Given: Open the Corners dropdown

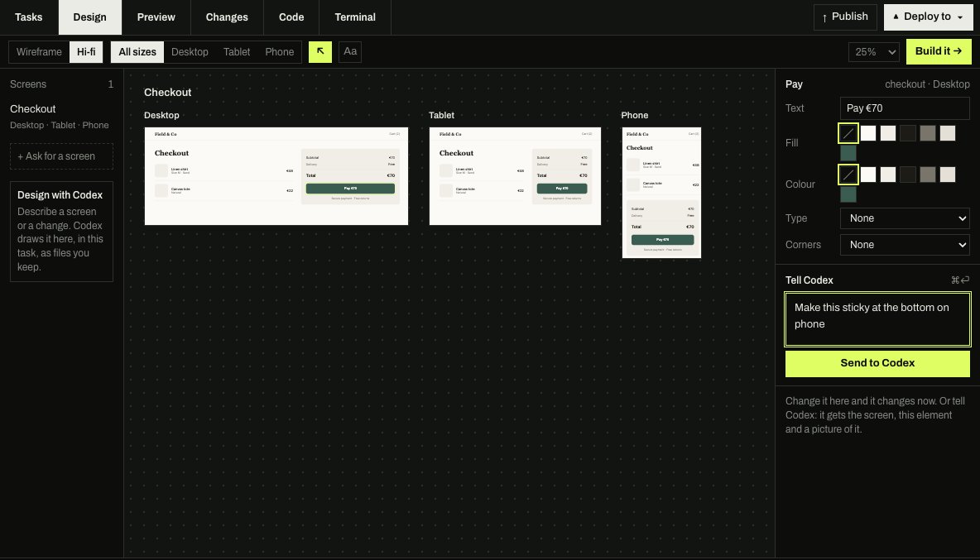Looking at the screenshot, I should [905, 245].
